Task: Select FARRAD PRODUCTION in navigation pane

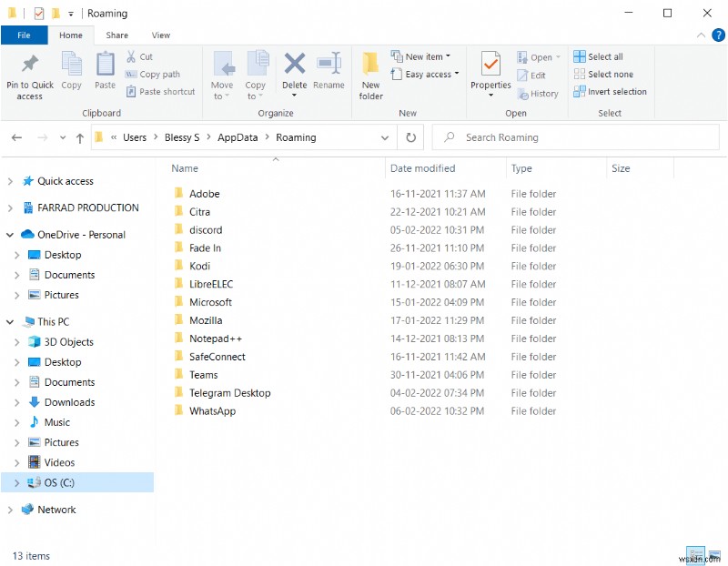Action: (x=87, y=208)
